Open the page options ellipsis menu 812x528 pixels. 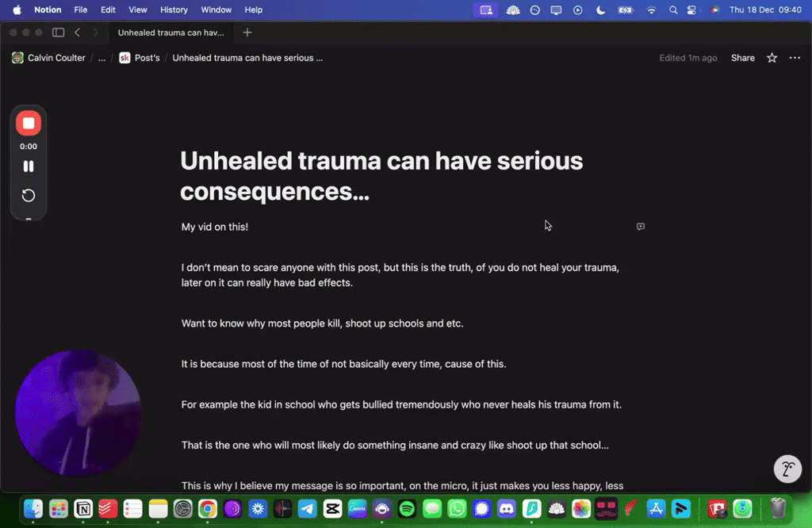tap(795, 57)
